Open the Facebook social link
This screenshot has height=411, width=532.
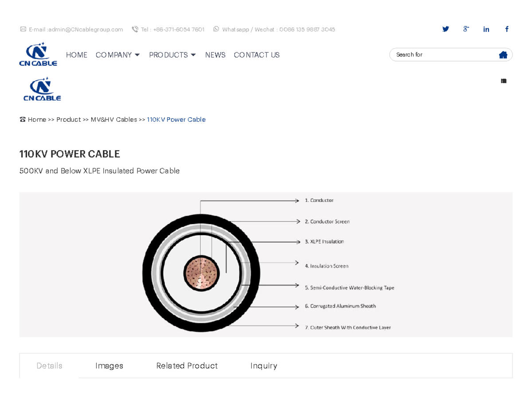507,29
